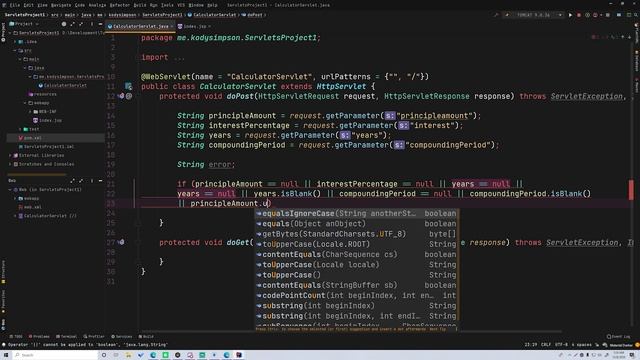Switch to the index.jsp editor tab

click(x=194, y=27)
